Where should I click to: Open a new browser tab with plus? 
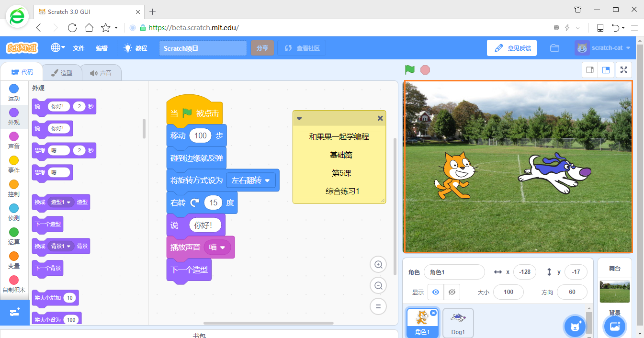(x=153, y=11)
